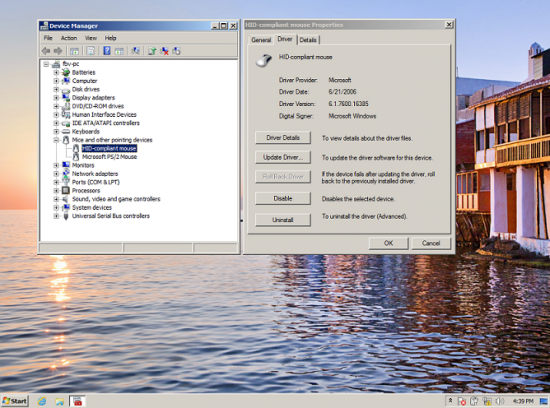This screenshot has width=550, height=408.
Task: Expand the Monitors category
Action: (x=56, y=165)
